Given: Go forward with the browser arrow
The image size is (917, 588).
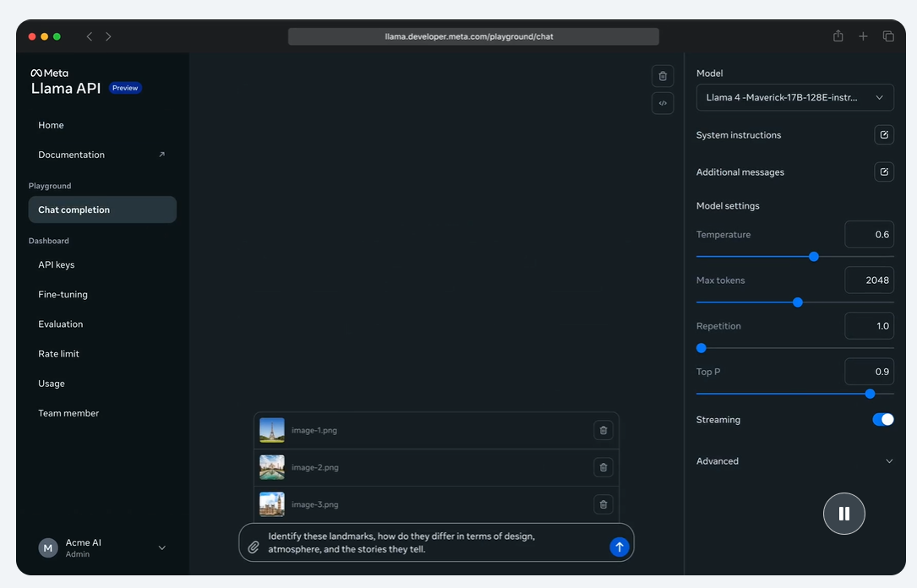Looking at the screenshot, I should pos(108,36).
